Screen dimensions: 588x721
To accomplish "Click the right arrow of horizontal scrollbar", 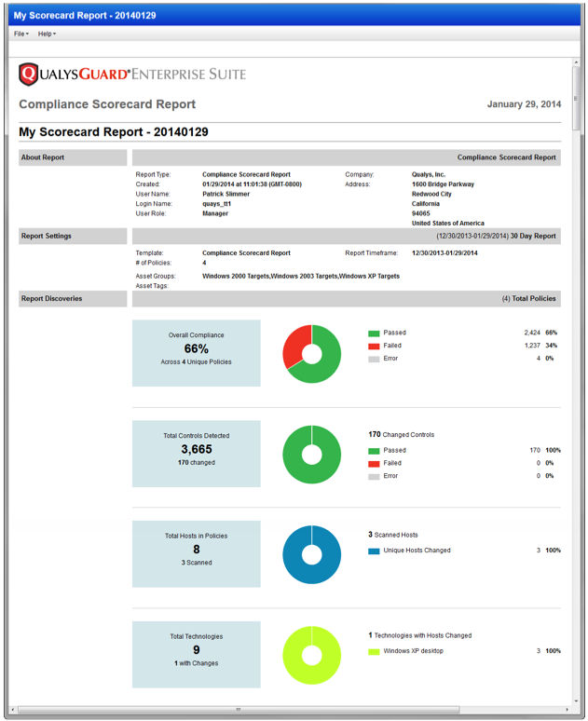I will tap(567, 710).
